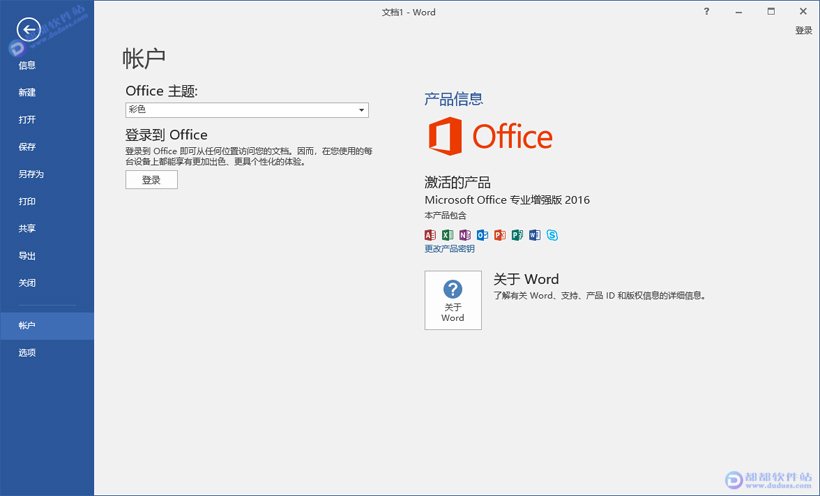The width and height of the screenshot is (820, 496).
Task: Click the PowerPoint app icon
Action: pos(500,235)
